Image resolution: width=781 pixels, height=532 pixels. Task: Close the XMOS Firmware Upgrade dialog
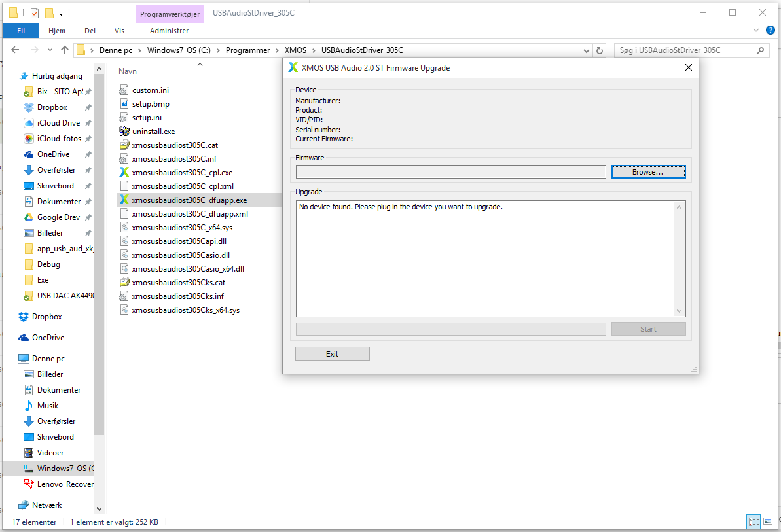688,67
